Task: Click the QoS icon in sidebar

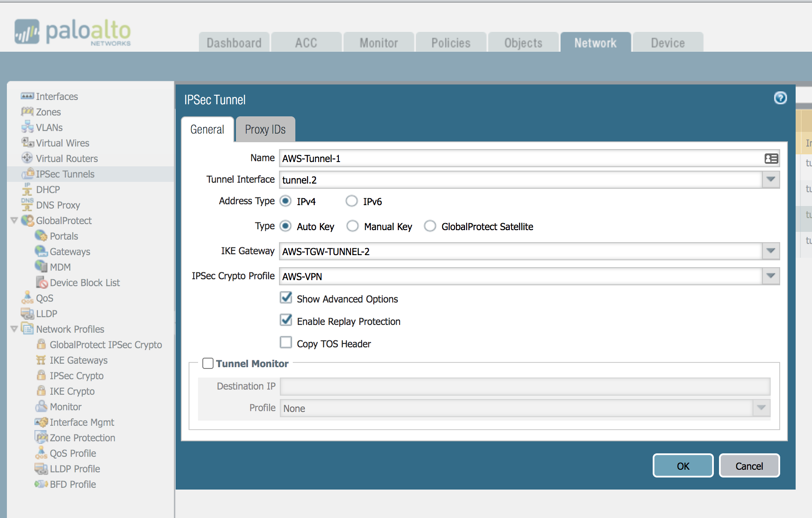Action: point(27,298)
